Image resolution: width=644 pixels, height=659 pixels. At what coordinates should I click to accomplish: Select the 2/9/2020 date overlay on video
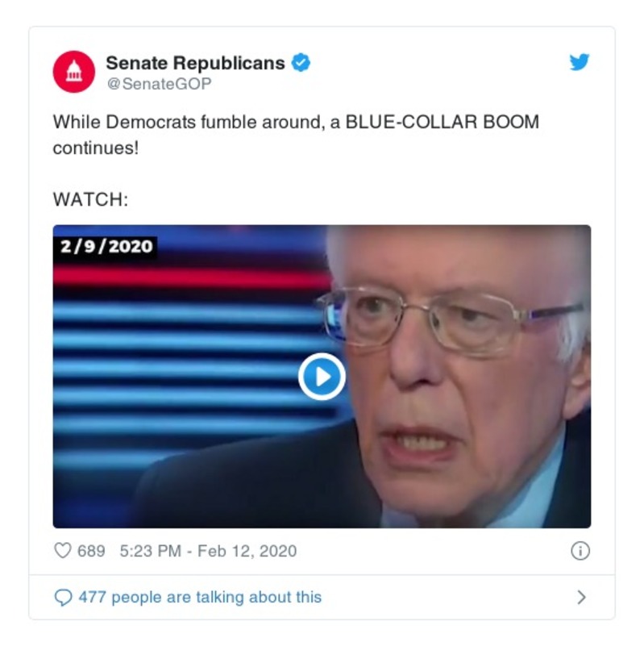[x=106, y=247]
